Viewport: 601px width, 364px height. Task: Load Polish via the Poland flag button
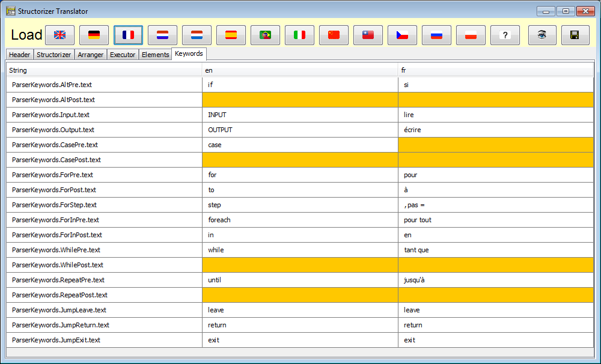(471, 35)
